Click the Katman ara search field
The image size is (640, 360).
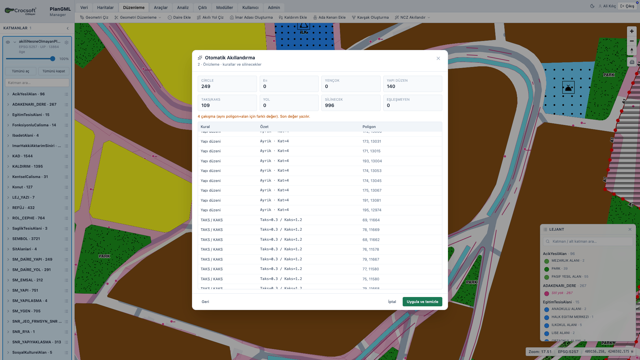[37, 83]
